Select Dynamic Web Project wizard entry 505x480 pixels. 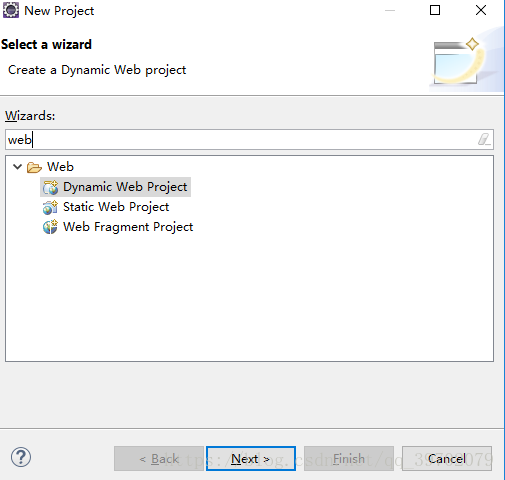point(125,187)
